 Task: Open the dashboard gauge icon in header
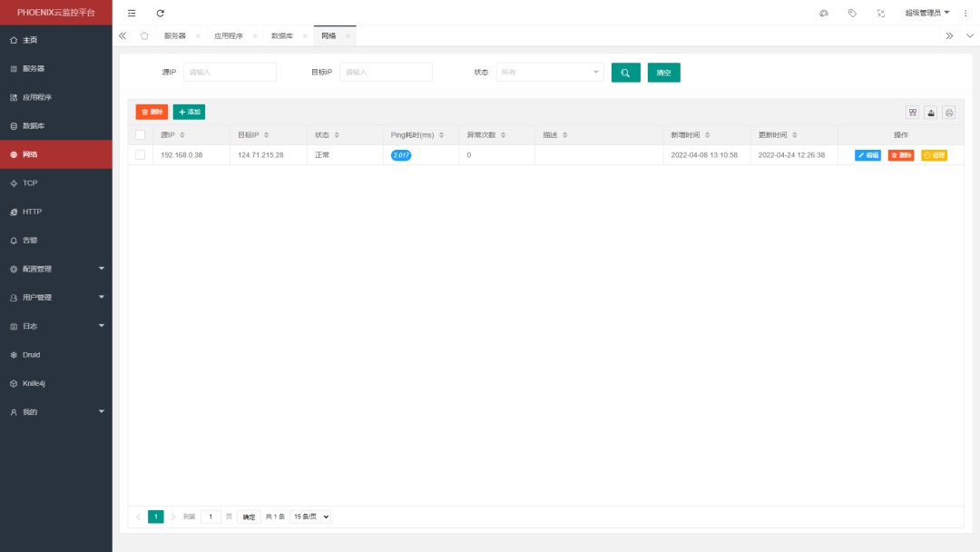click(824, 13)
